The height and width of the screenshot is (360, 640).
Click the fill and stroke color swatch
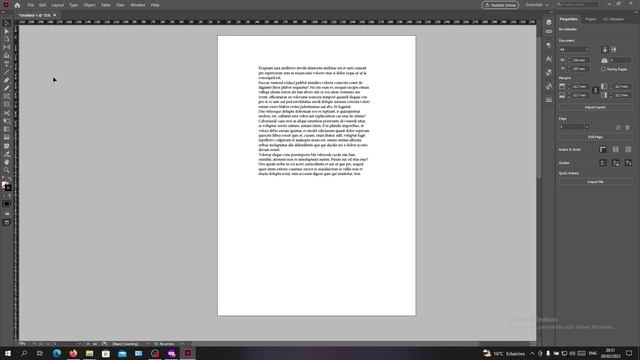7,186
